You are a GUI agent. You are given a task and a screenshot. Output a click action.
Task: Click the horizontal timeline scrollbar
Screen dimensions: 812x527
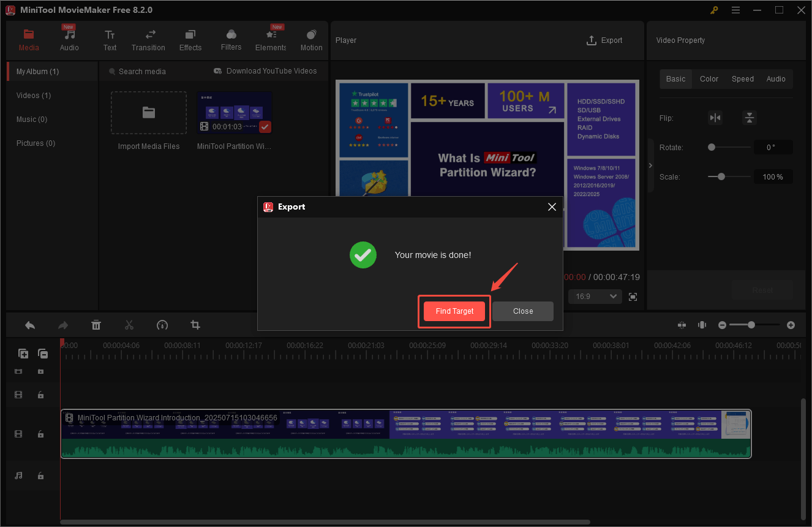[x=325, y=522]
